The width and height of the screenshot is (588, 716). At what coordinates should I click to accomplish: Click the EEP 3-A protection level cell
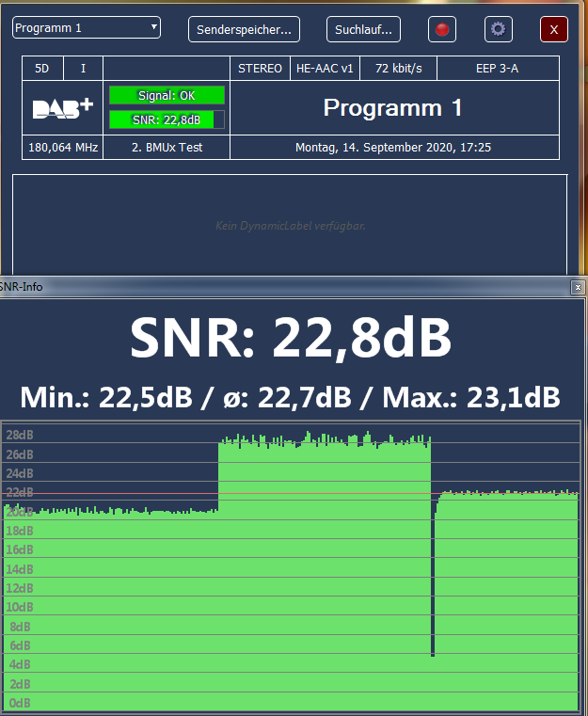498,69
